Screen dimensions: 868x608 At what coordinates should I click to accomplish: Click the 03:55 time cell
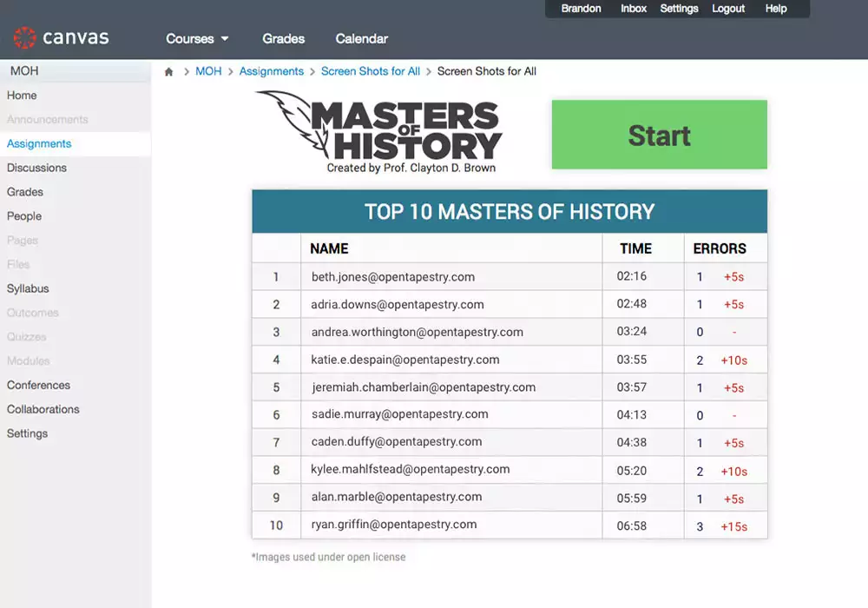pyautogui.click(x=632, y=360)
